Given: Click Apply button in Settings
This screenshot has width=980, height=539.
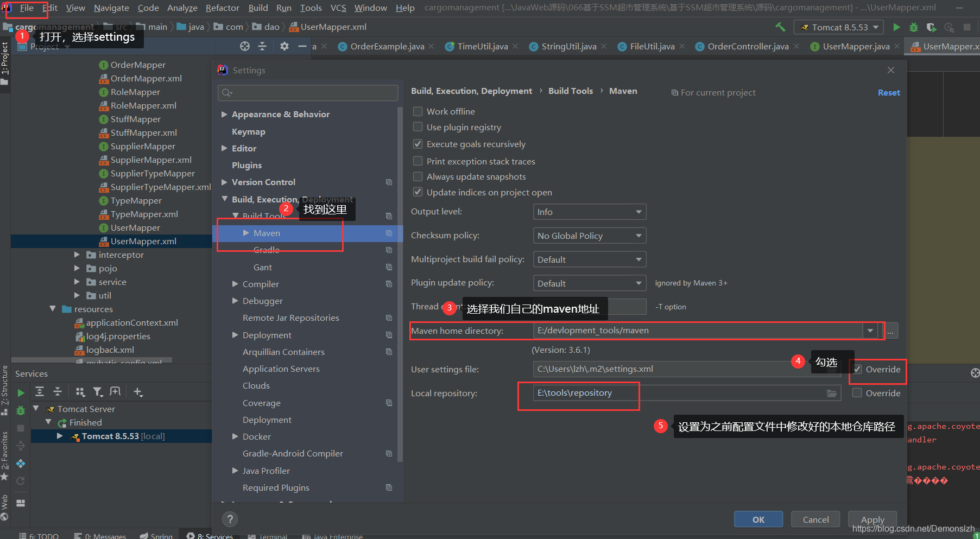Looking at the screenshot, I should (x=872, y=519).
